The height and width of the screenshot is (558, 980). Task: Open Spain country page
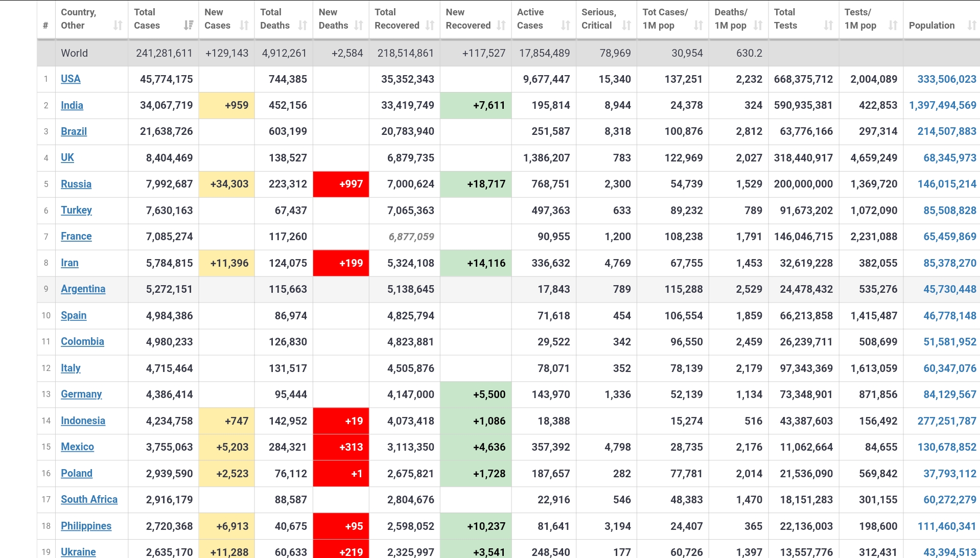point(74,315)
